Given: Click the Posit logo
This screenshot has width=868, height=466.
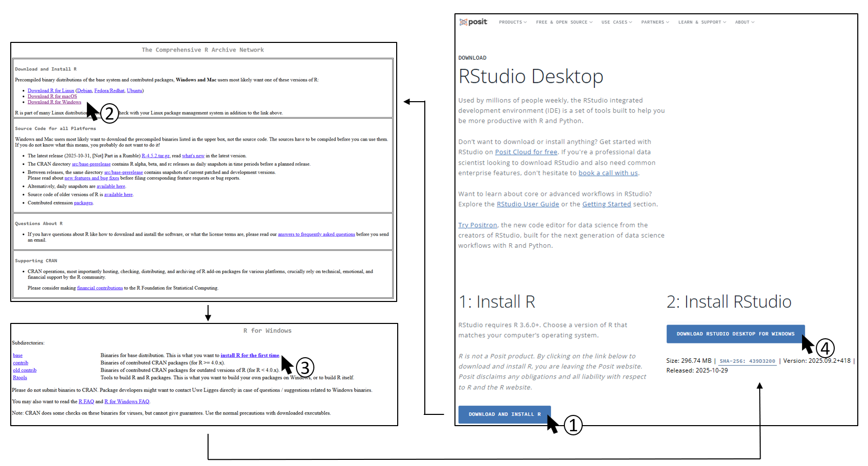Looking at the screenshot, I should point(473,21).
